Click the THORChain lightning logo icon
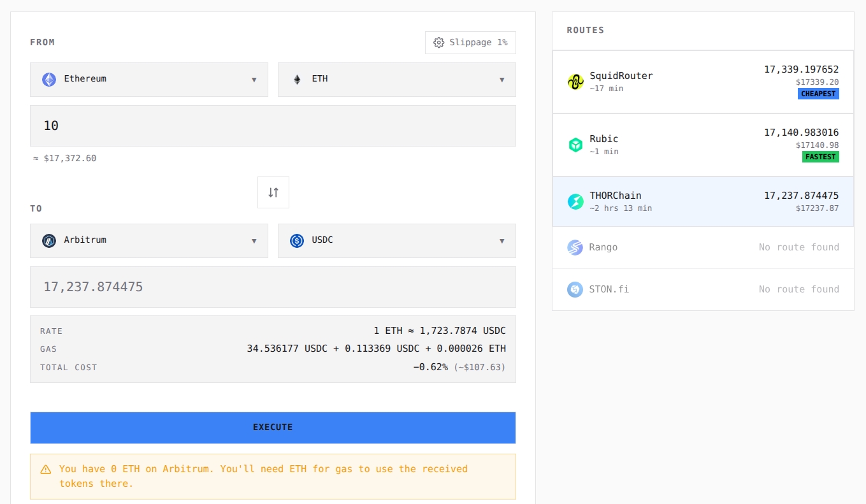Viewport: 866px width, 504px height. [x=575, y=202]
